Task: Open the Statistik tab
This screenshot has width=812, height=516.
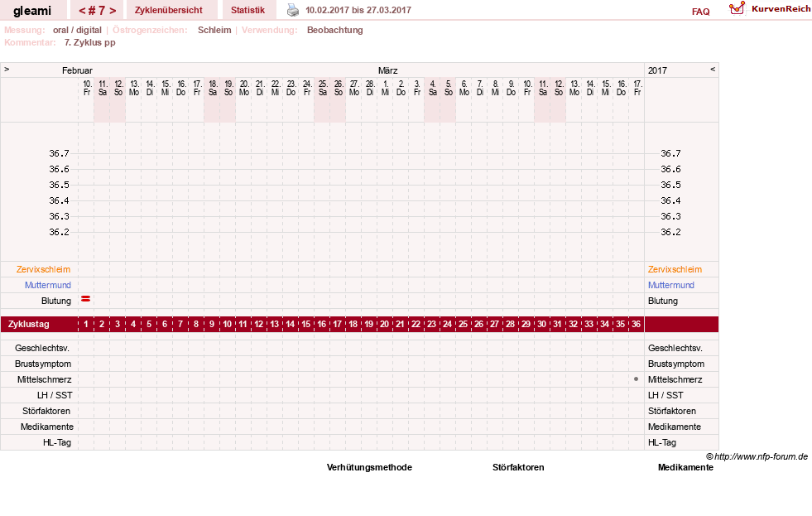Action: 247,10
